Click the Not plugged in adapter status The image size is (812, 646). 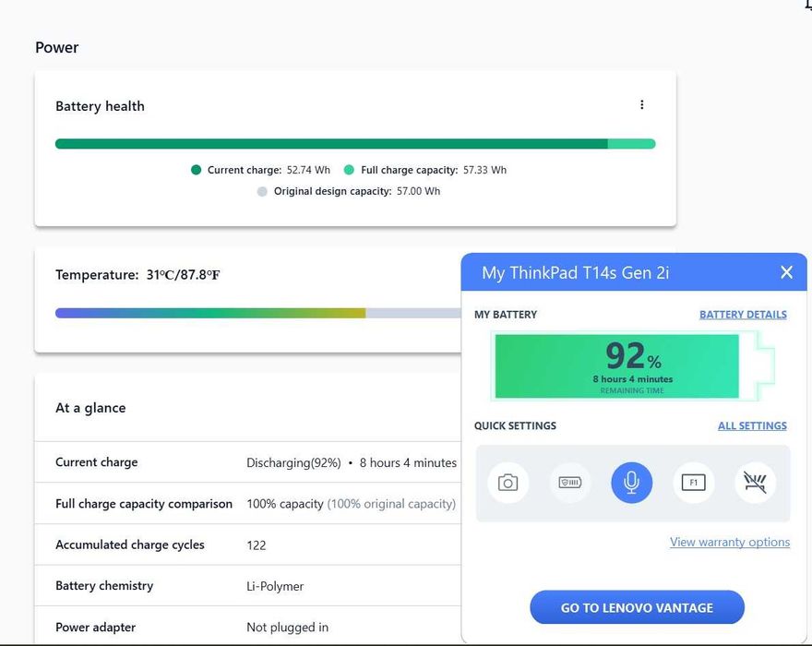pos(287,628)
